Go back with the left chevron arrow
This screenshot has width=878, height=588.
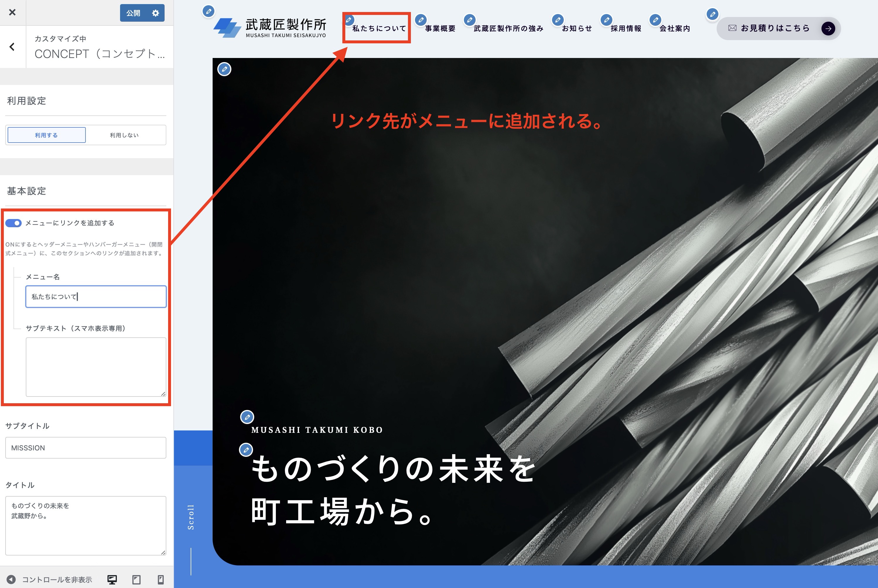click(x=12, y=47)
